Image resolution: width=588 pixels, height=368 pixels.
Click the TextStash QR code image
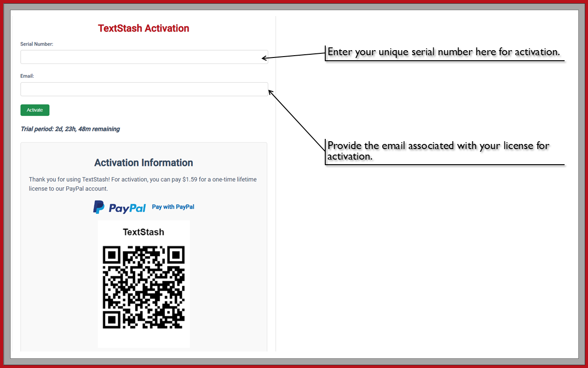[144, 287]
